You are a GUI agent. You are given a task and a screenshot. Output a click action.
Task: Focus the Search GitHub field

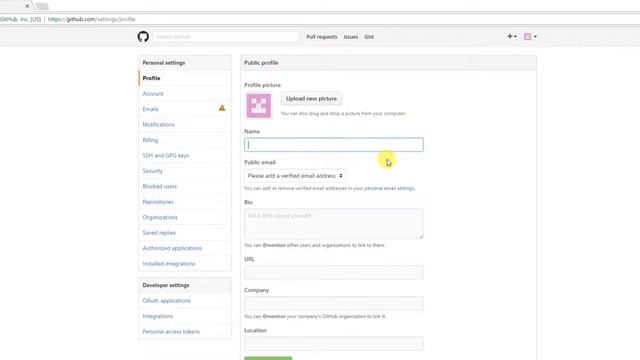[226, 37]
